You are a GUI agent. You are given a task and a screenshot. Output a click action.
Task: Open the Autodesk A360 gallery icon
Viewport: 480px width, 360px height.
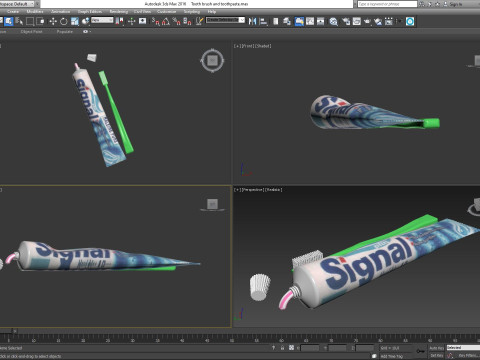[x=389, y=21]
